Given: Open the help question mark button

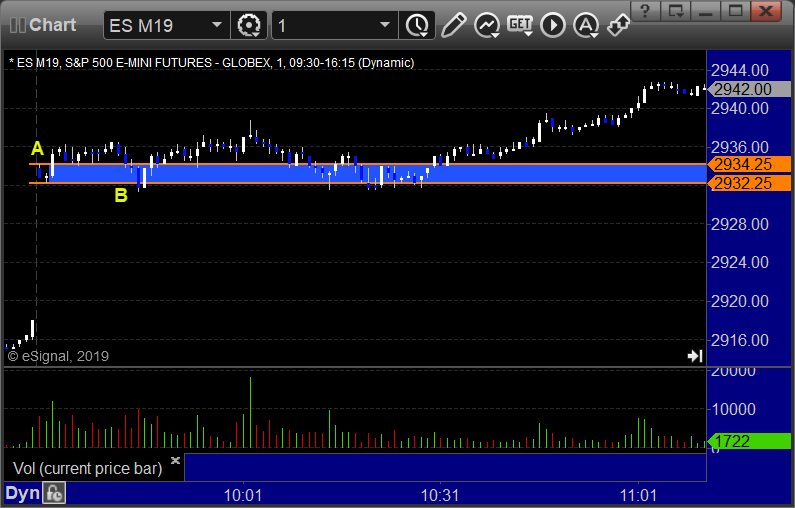Looking at the screenshot, I should pos(645,11).
